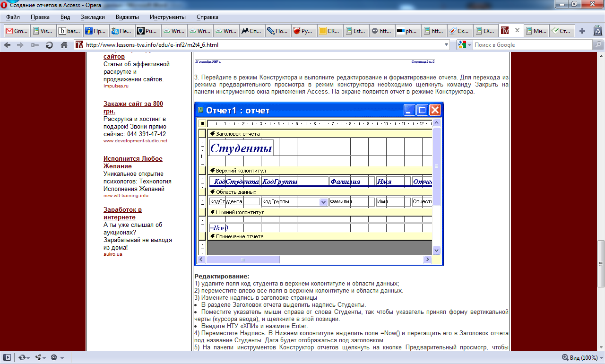Open the Закладки menu
The width and height of the screenshot is (605, 364).
[x=93, y=17]
